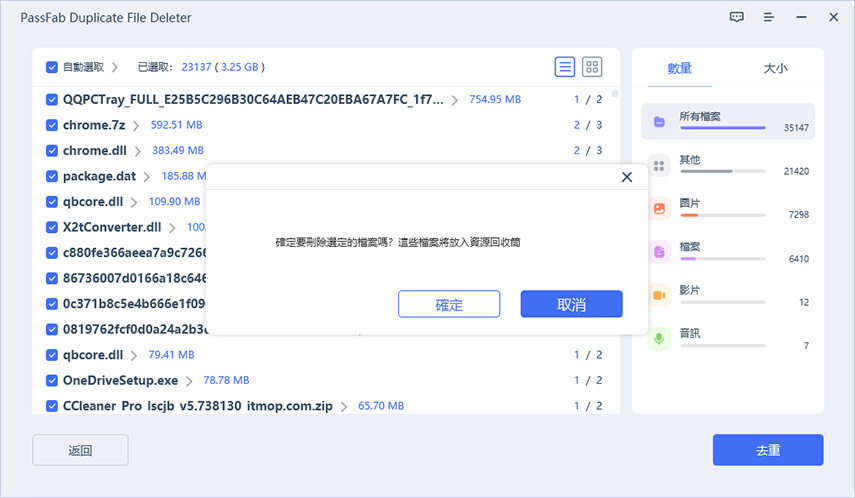Open the hamburger menu in title bar
Screen dimensions: 855x498
coord(769,17)
